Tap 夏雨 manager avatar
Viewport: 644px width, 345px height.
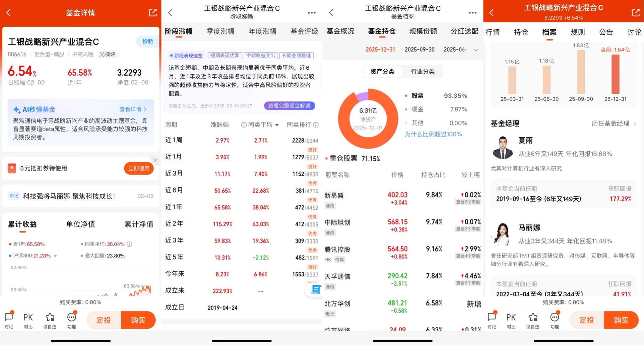(503, 147)
